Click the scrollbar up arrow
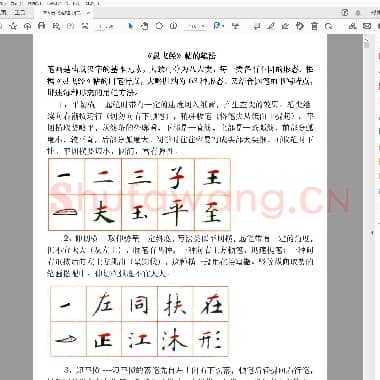The image size is (380, 380). point(367,39)
